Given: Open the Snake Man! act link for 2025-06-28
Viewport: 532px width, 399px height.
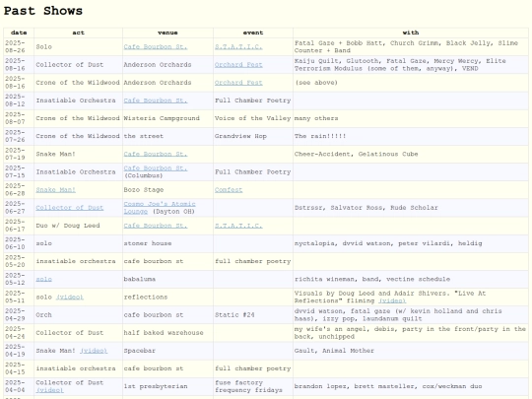Looking at the screenshot, I should pyautogui.click(x=55, y=190).
